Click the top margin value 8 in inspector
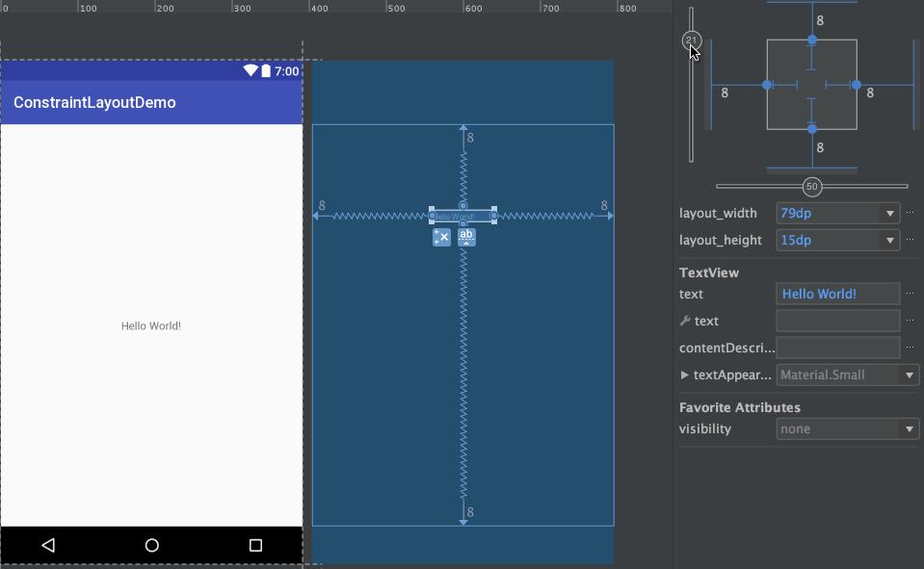 tap(820, 21)
